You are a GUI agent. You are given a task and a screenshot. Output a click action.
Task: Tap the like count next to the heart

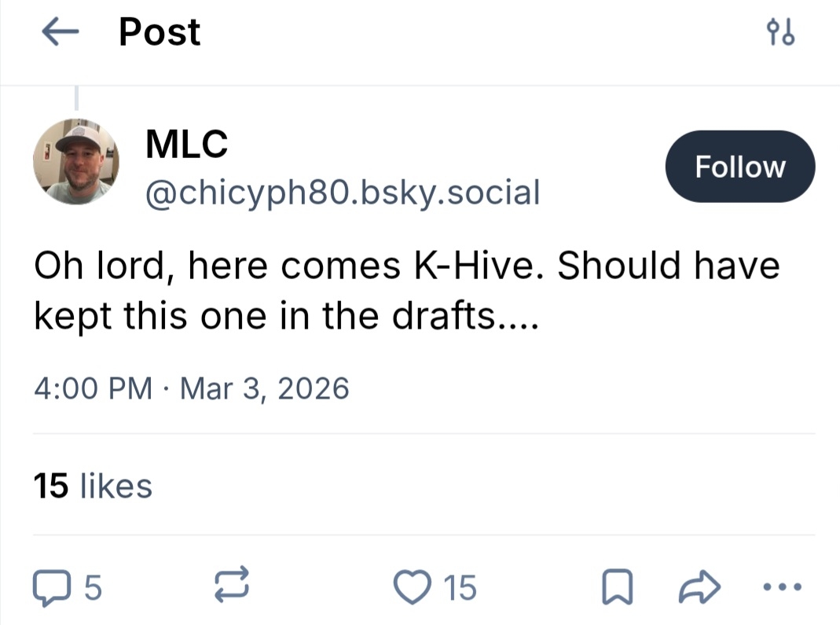[x=460, y=587]
